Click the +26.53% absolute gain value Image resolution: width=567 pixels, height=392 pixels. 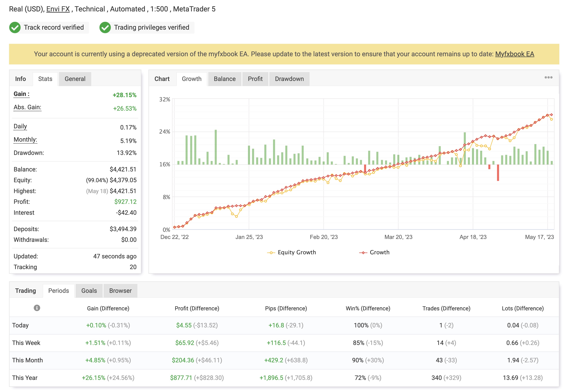pyautogui.click(x=125, y=109)
